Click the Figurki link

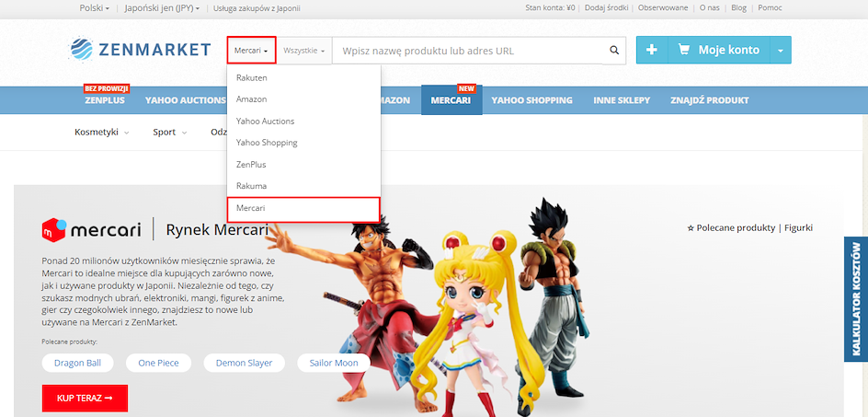coord(798,228)
